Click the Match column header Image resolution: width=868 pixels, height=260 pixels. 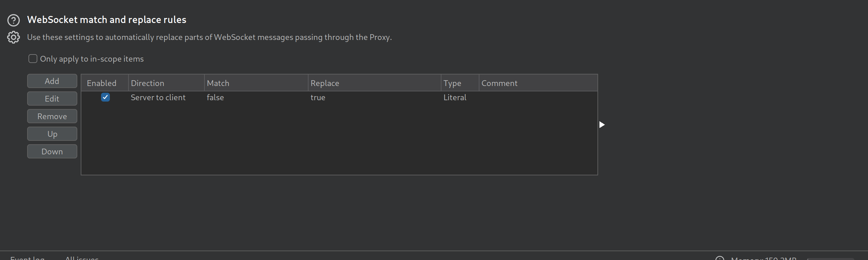[218, 83]
